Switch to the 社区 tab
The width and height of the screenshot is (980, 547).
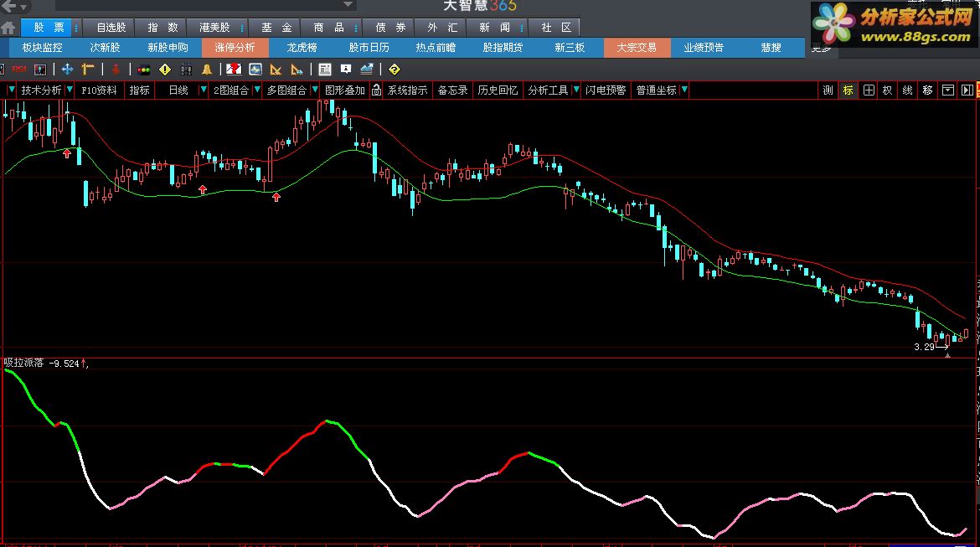pyautogui.click(x=556, y=28)
